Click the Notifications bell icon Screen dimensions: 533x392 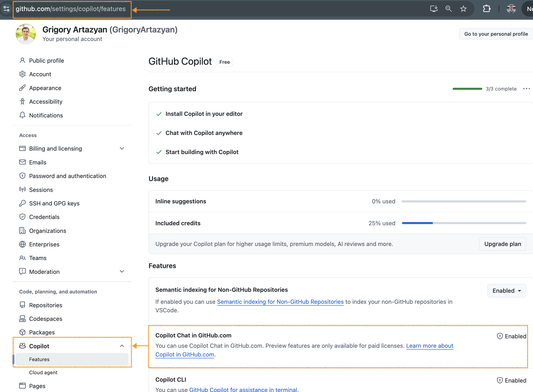22,115
